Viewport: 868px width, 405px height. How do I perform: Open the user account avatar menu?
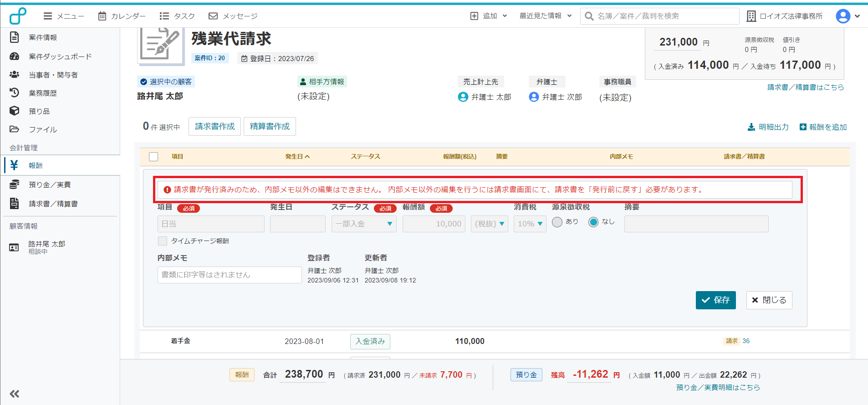[843, 16]
